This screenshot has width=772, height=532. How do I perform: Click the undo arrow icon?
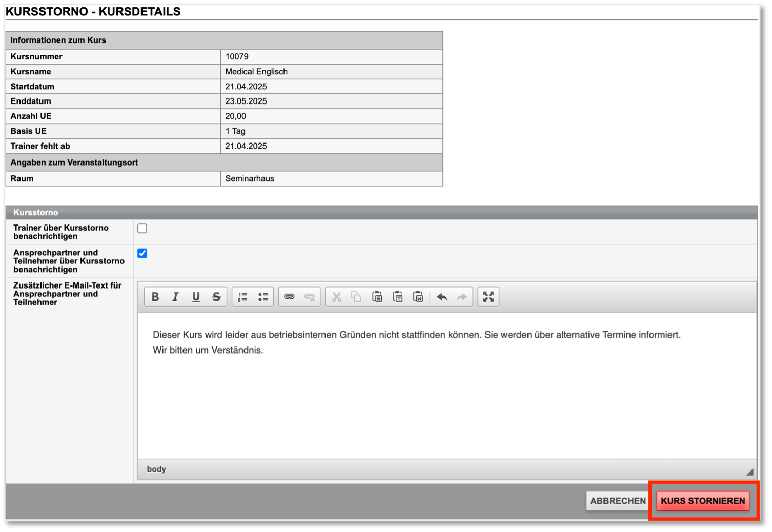[442, 297]
